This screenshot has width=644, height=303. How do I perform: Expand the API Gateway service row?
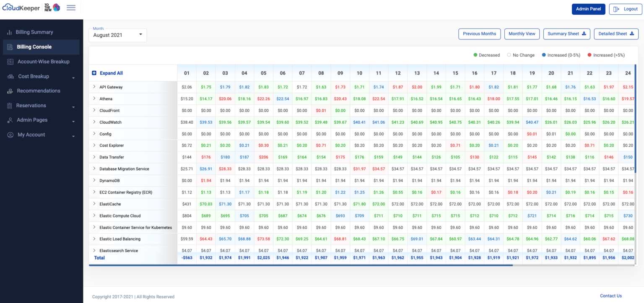point(94,87)
